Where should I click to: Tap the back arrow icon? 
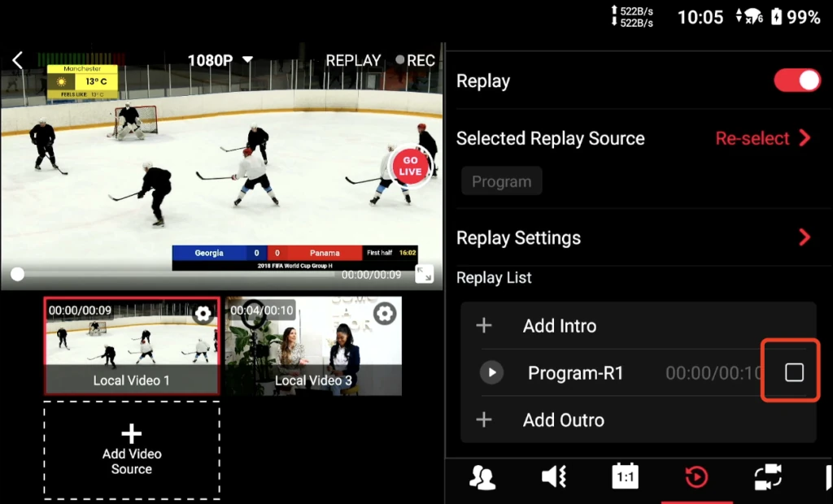pos(17,60)
